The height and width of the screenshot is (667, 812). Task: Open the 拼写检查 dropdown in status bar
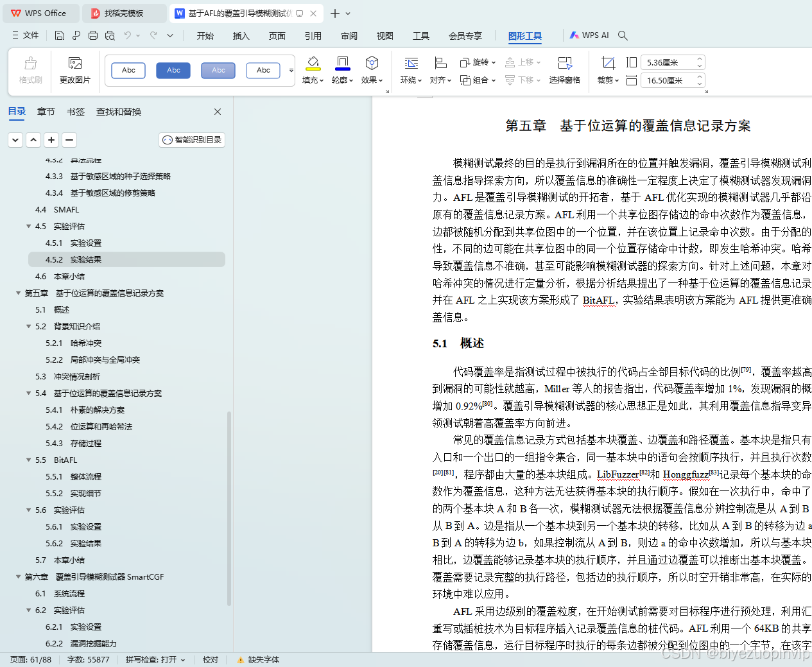coord(155,659)
